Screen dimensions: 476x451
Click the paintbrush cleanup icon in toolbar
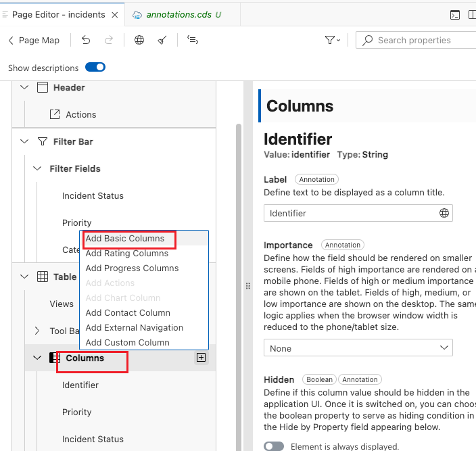(x=162, y=41)
